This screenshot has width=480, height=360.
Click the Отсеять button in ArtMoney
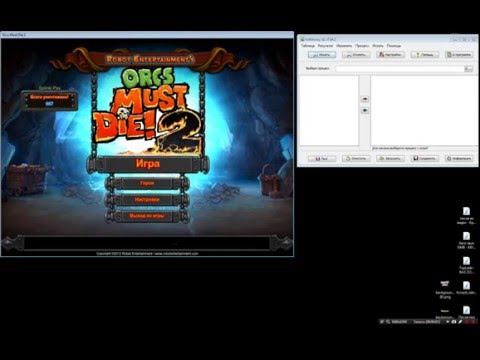tap(356, 55)
